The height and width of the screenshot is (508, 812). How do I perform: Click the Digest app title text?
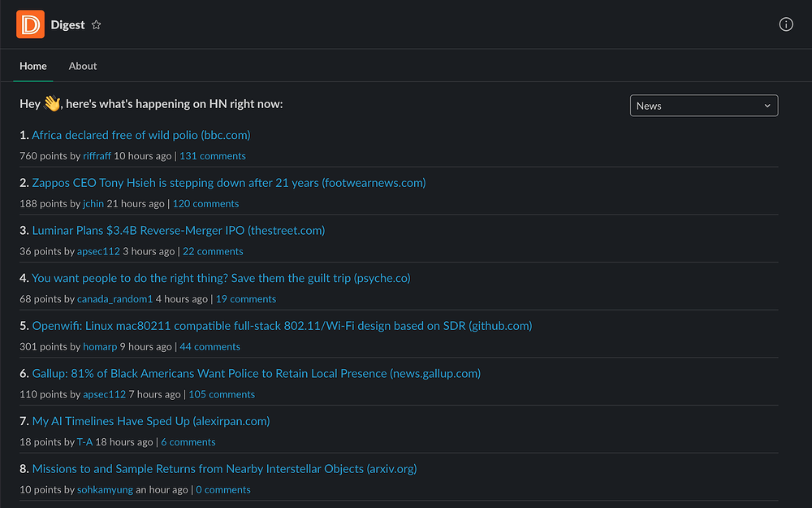68,25
